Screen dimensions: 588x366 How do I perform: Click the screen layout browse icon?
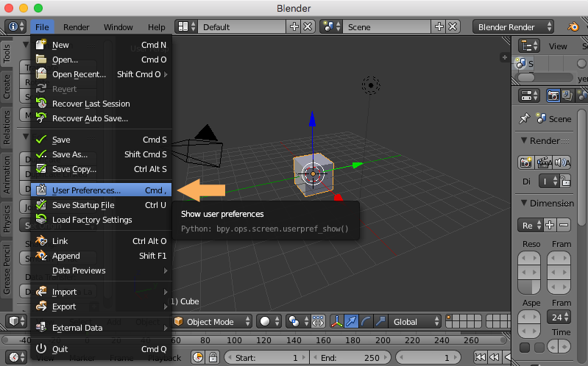(186, 27)
